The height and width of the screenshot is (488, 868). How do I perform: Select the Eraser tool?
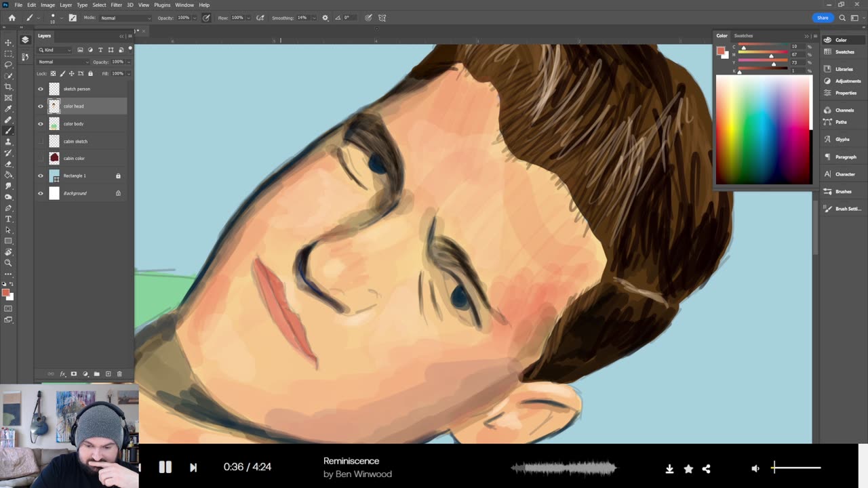click(8, 163)
